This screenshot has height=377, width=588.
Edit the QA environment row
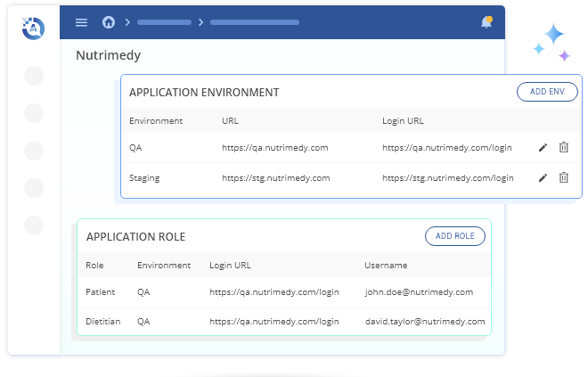(543, 147)
